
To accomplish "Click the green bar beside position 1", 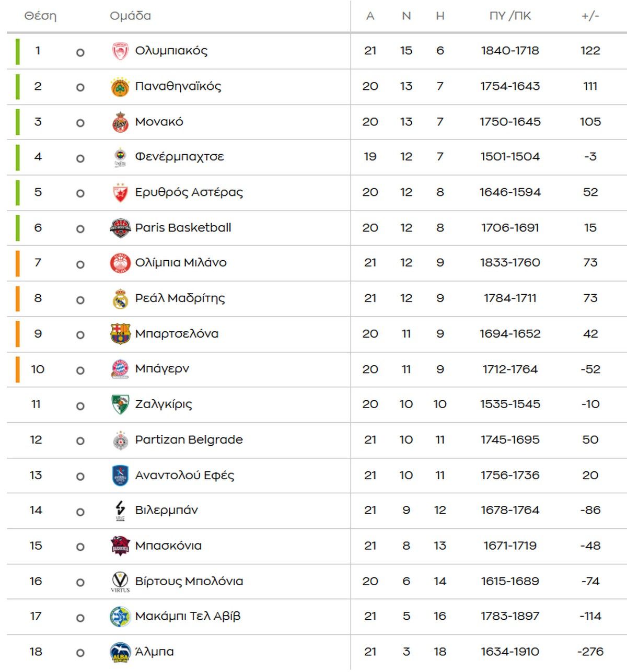I will (x=18, y=51).
